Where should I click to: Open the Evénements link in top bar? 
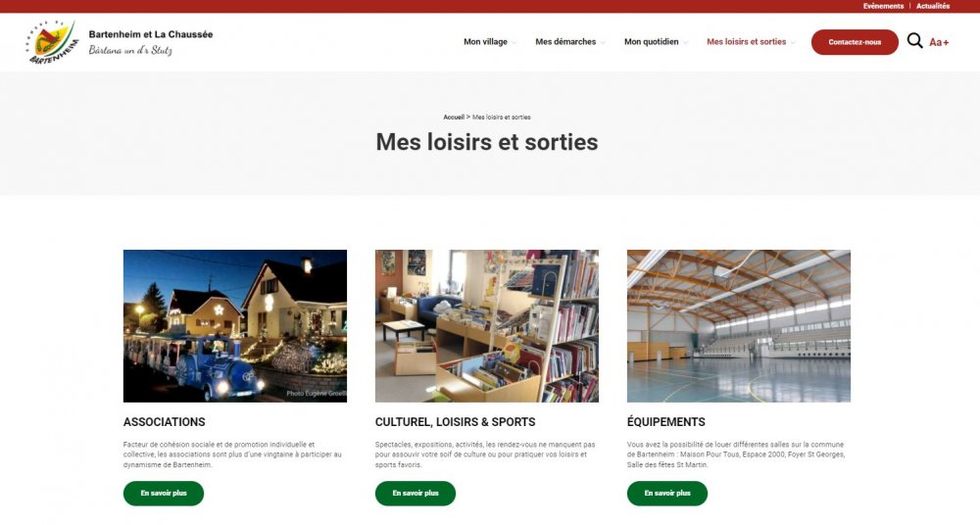click(x=883, y=6)
